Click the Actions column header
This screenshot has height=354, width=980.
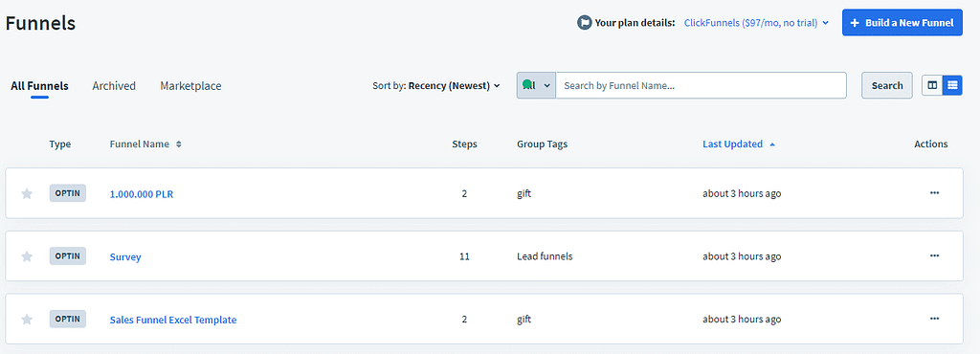tap(930, 144)
